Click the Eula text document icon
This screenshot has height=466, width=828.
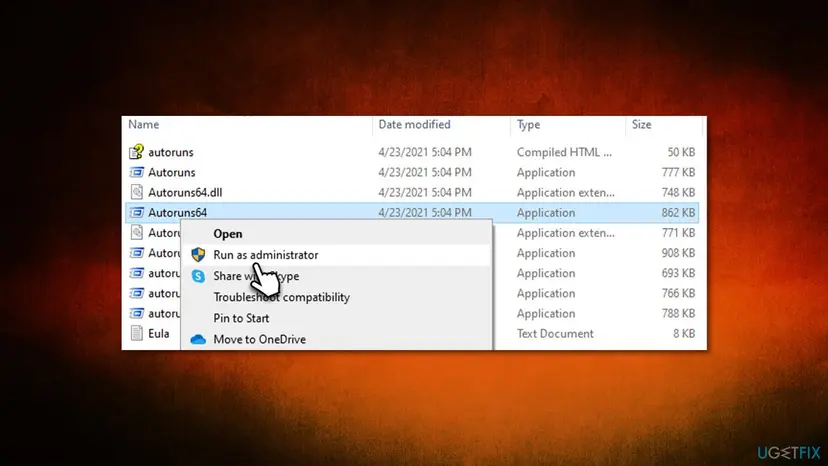136,333
